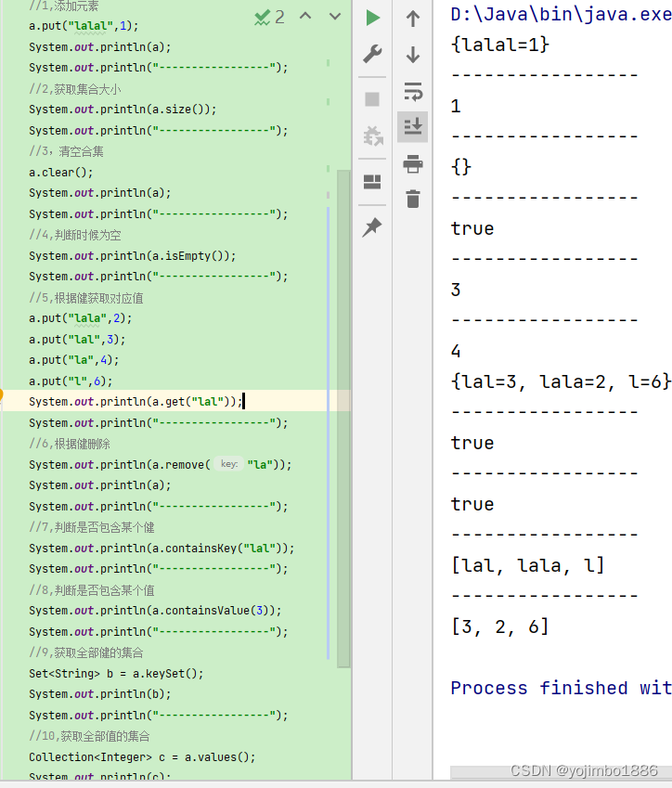Click the comment //3, 清空合集
Image resolution: width=672 pixels, height=788 pixels.
pos(66,151)
